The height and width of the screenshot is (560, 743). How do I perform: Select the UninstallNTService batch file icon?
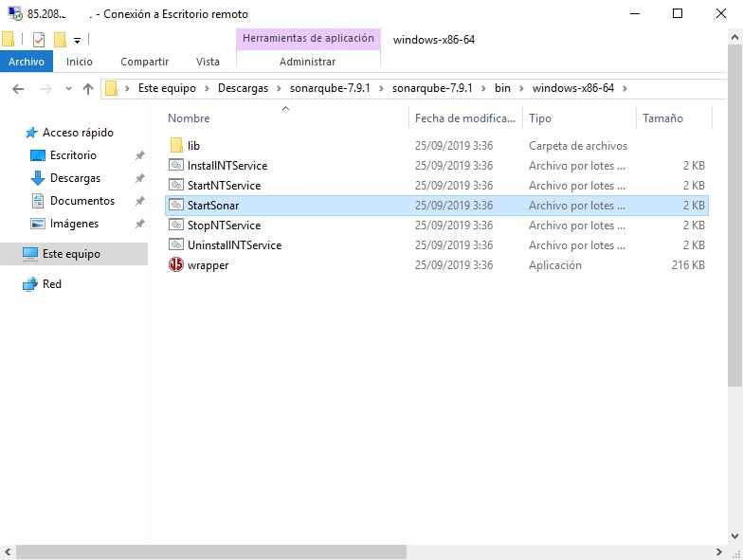point(176,244)
